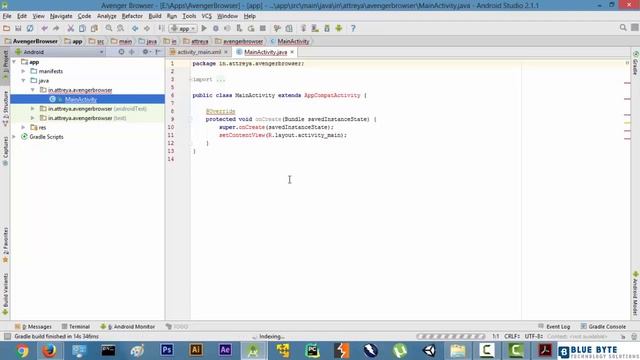Hide the Project panel with hide icon
The height and width of the screenshot is (360, 640).
point(158,52)
